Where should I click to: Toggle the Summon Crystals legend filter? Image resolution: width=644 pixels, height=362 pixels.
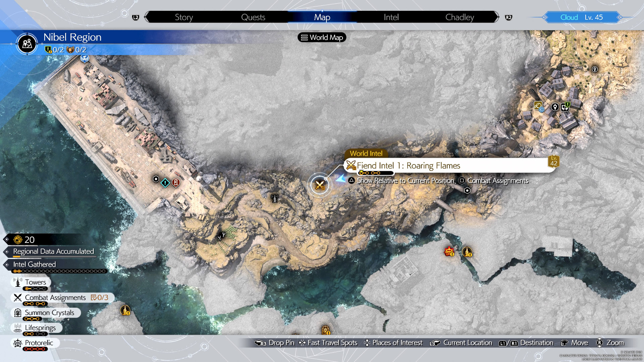(x=45, y=313)
